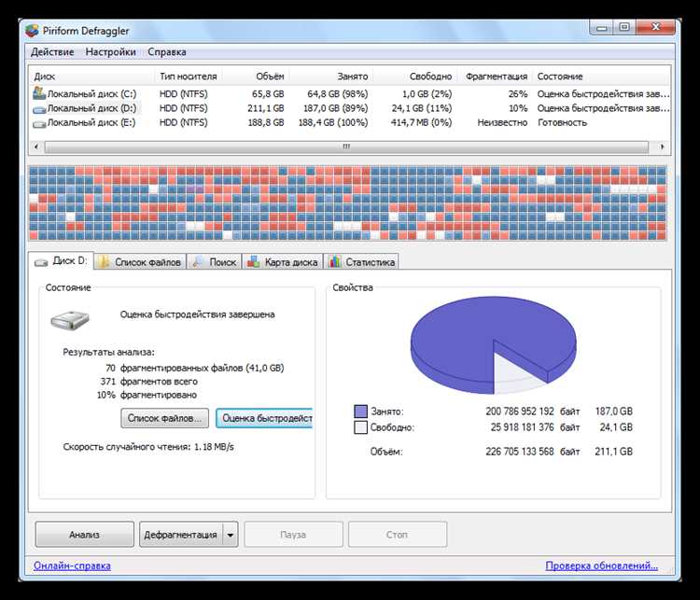Click the horizontal scrollbar thumb in drive list

[x=346, y=147]
